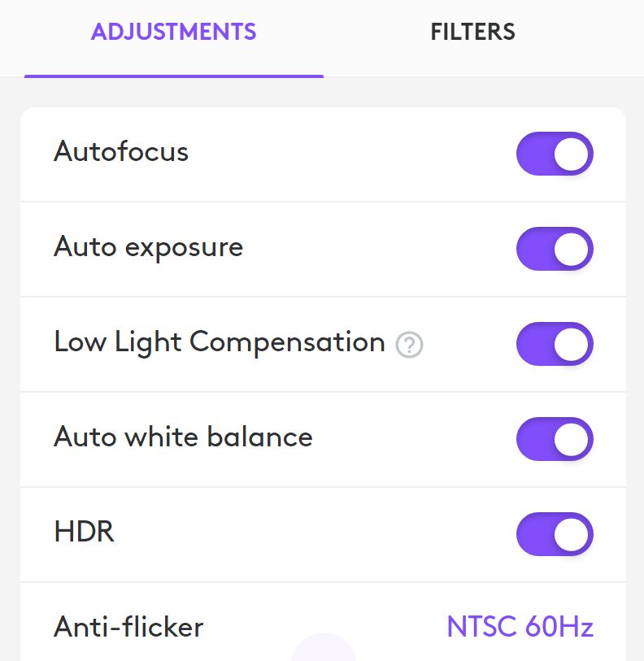Disable the HDR toggle
The image size is (644, 661).
(x=555, y=534)
